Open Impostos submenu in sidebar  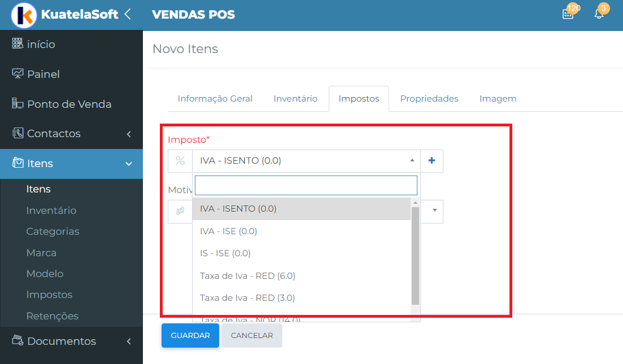coord(49,295)
